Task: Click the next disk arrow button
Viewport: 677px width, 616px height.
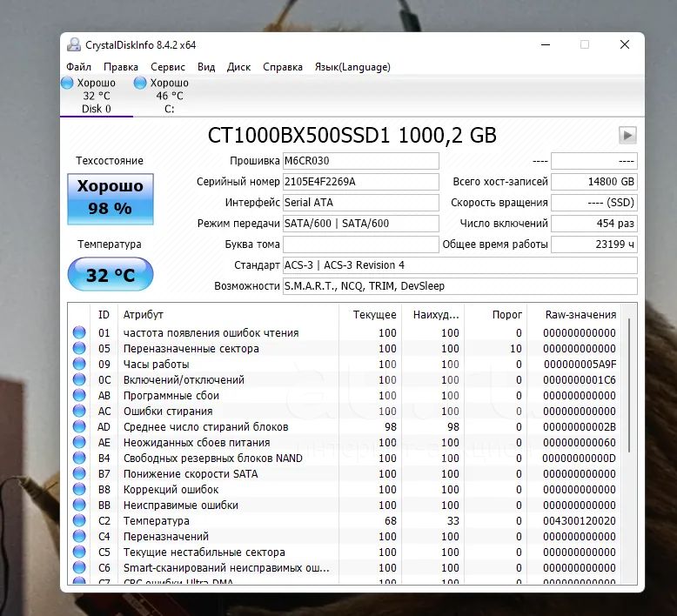Action: pyautogui.click(x=627, y=136)
